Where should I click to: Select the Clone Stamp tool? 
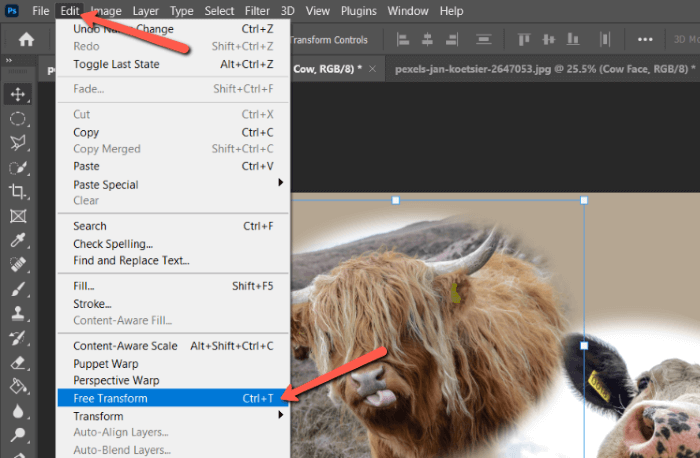coord(17,313)
